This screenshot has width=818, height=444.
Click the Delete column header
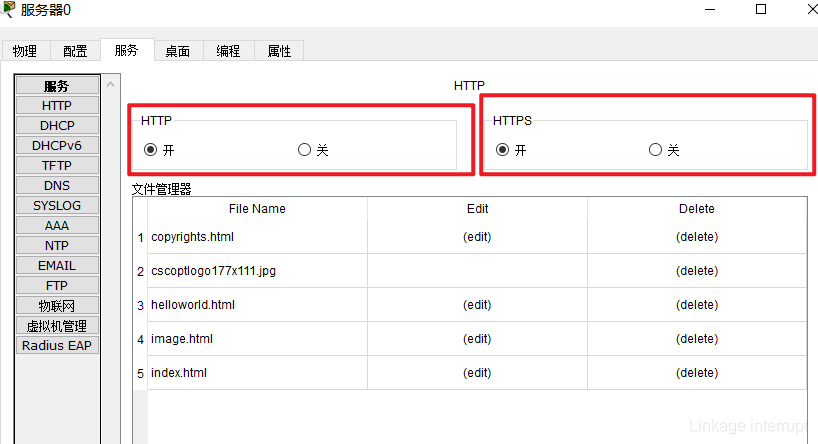(697, 209)
